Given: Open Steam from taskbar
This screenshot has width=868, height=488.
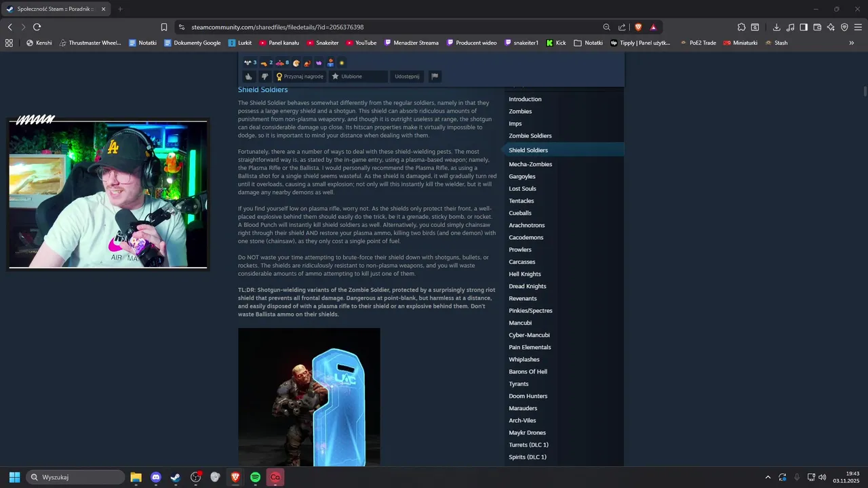Looking at the screenshot, I should (175, 477).
